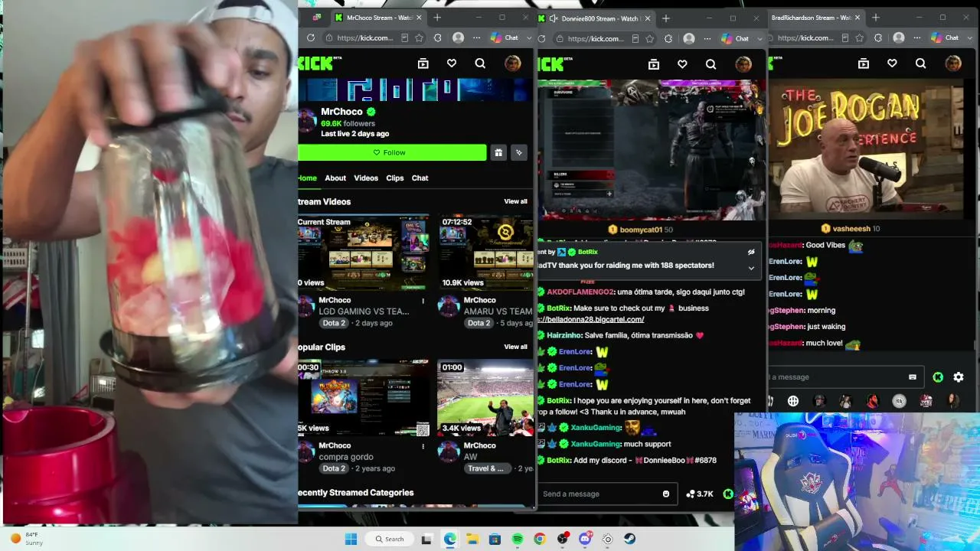Open options menu for compra gordo clip
The width and height of the screenshot is (980, 551).
[423, 446]
